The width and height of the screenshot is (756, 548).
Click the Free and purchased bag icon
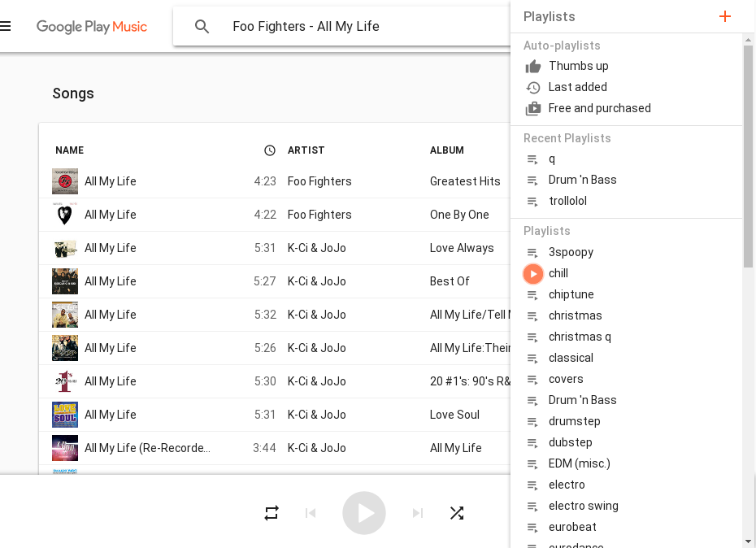(532, 108)
